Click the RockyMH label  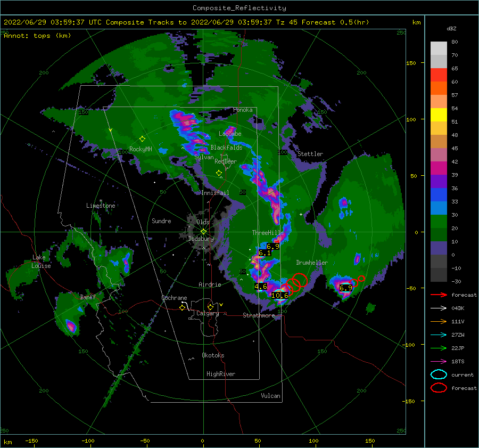[141, 149]
